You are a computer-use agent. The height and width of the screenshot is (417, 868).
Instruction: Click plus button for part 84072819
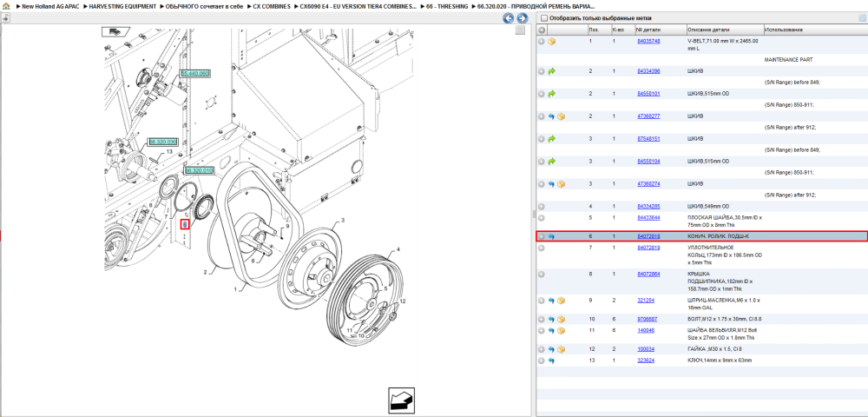(542, 248)
